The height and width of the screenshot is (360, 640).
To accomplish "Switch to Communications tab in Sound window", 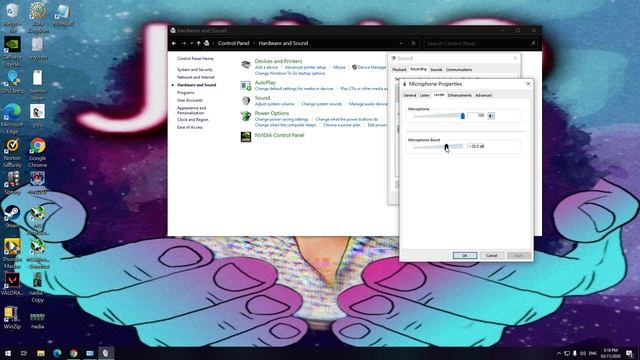I will [x=459, y=70].
